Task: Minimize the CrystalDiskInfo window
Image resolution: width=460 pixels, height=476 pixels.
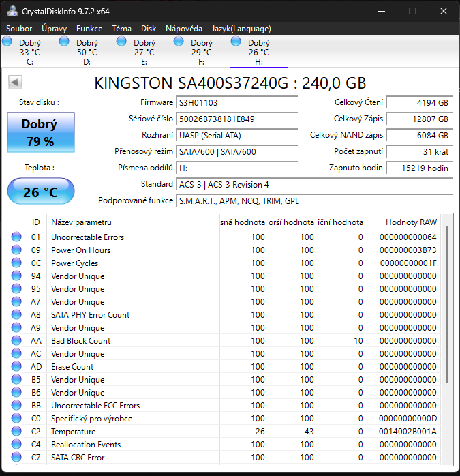Action: 382,11
